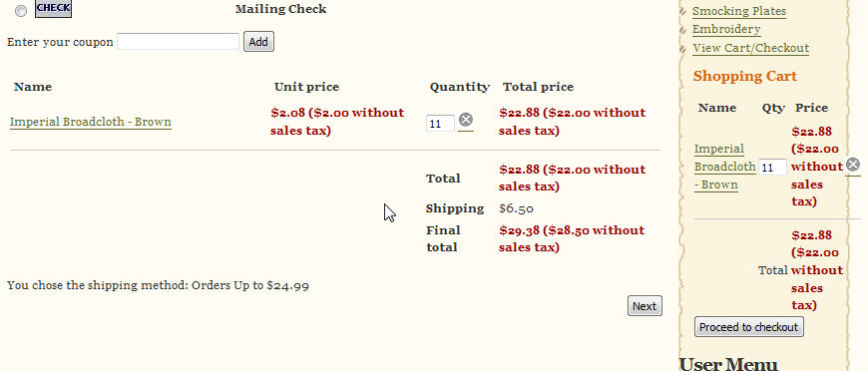Remove Imperial Broadcloth item from main cart
Viewport: 868px width, 371px height.
click(x=466, y=120)
